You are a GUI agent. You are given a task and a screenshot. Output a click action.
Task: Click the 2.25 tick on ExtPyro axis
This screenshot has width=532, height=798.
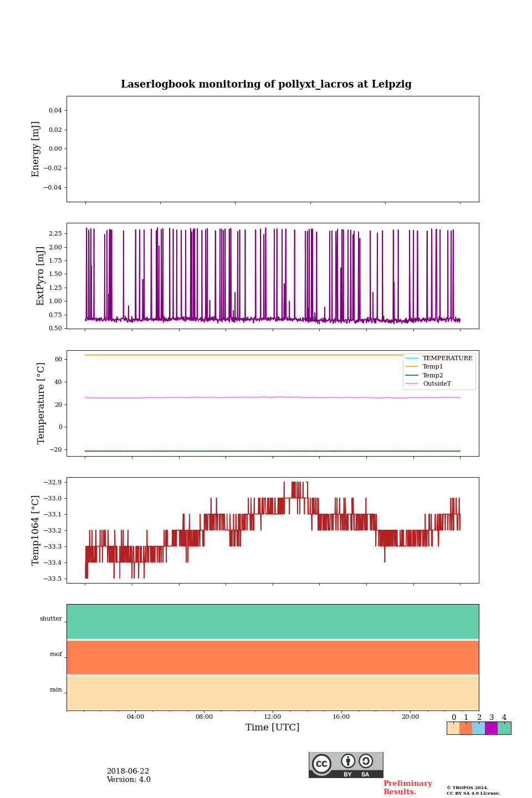[55, 233]
